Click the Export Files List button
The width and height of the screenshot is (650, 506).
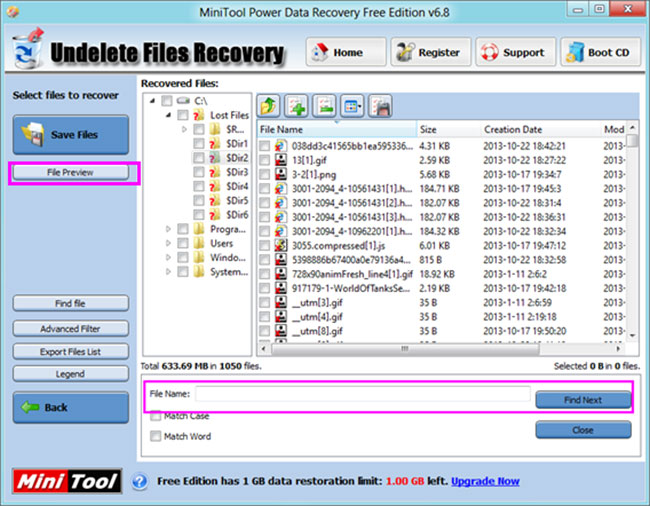(71, 351)
